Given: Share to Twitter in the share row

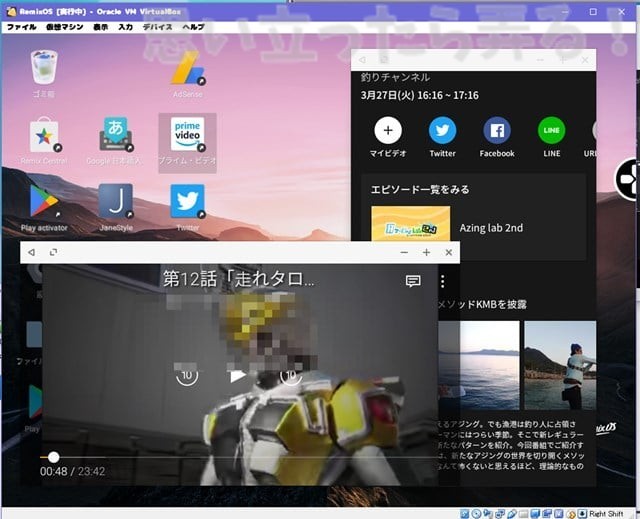Looking at the screenshot, I should click(442, 130).
